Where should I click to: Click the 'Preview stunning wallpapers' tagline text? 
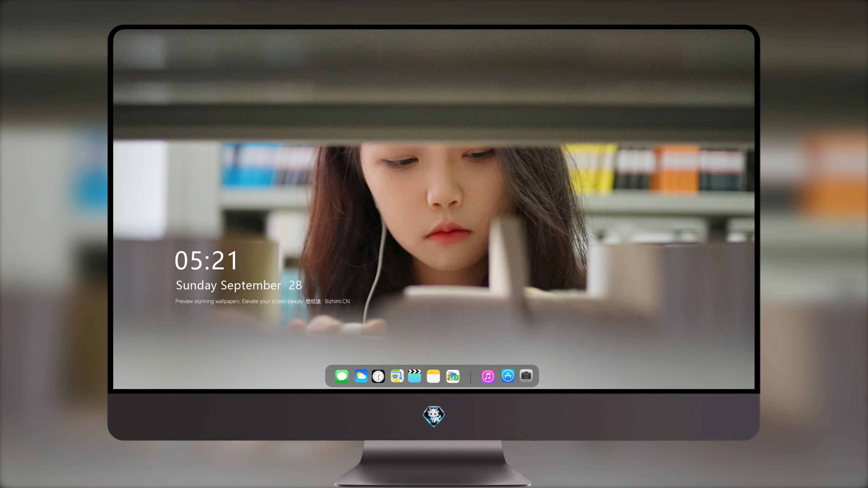pyautogui.click(x=262, y=301)
